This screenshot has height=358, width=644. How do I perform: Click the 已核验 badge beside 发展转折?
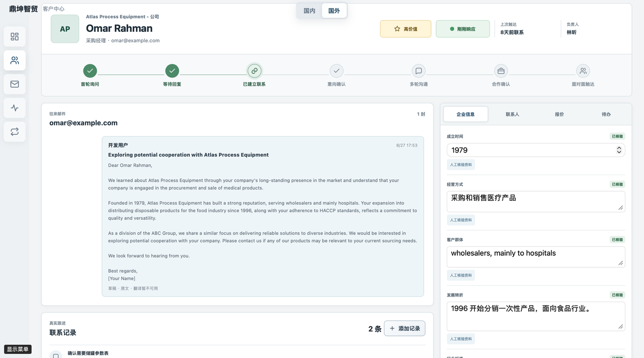coord(617,295)
